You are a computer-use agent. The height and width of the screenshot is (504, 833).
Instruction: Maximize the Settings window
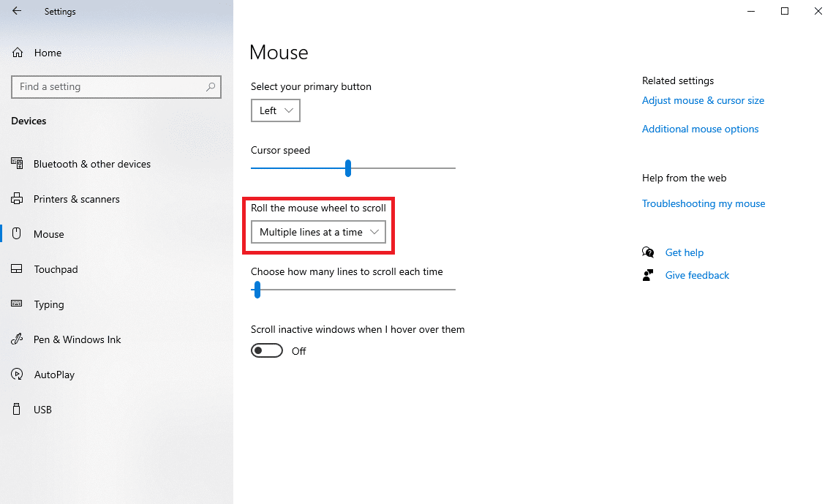(784, 11)
